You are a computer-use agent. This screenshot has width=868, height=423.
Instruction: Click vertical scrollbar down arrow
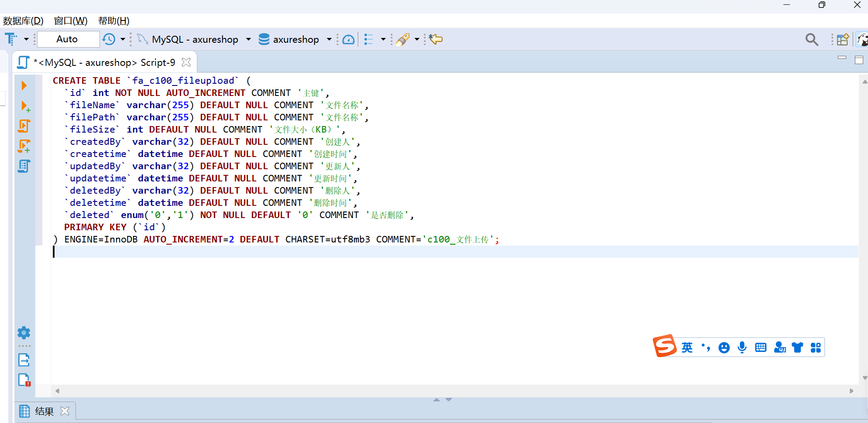(x=864, y=378)
